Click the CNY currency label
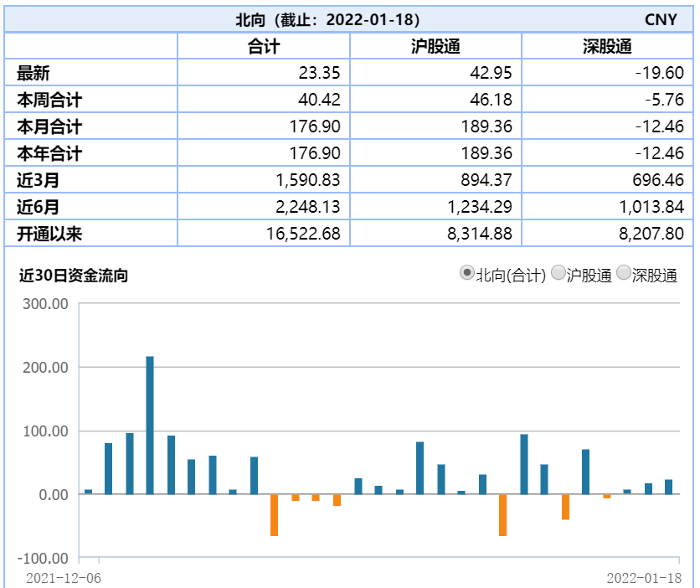Viewport: 700px width, 588px height. point(661,19)
